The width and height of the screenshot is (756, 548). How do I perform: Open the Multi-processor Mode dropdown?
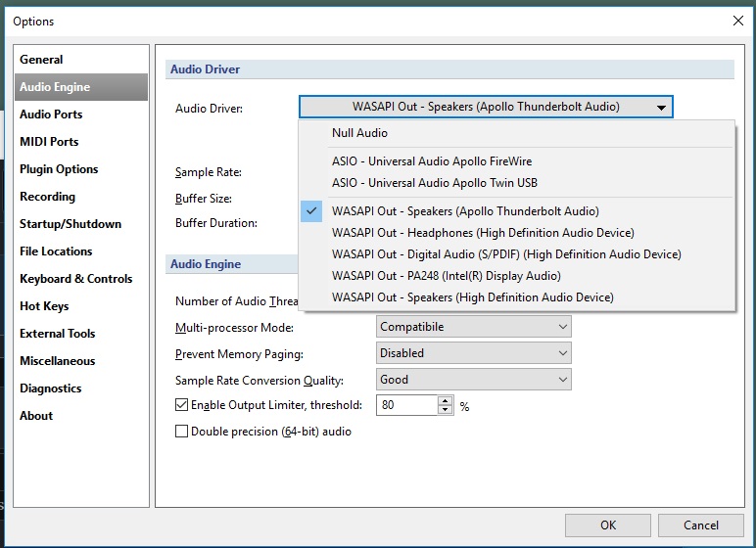473,327
